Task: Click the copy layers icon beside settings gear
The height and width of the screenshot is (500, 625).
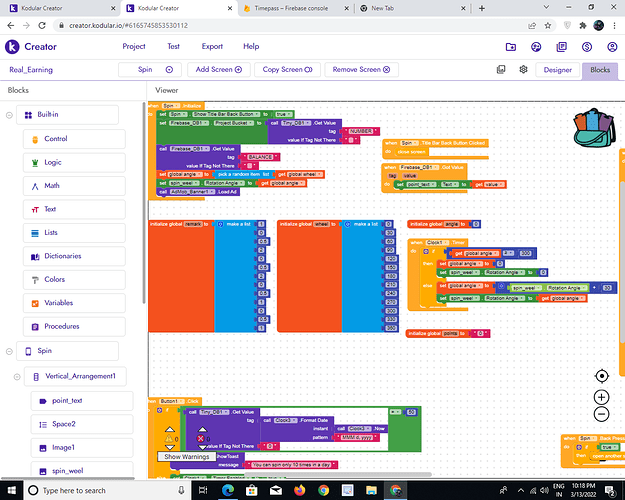Action: [x=501, y=69]
